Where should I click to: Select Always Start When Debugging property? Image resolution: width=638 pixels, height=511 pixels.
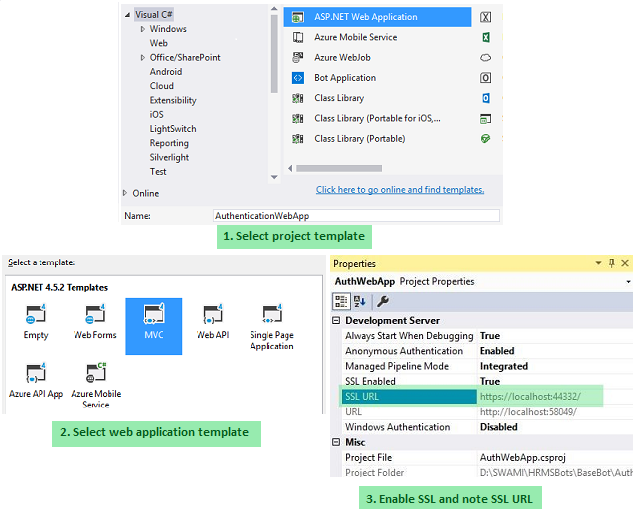pyautogui.click(x=409, y=336)
